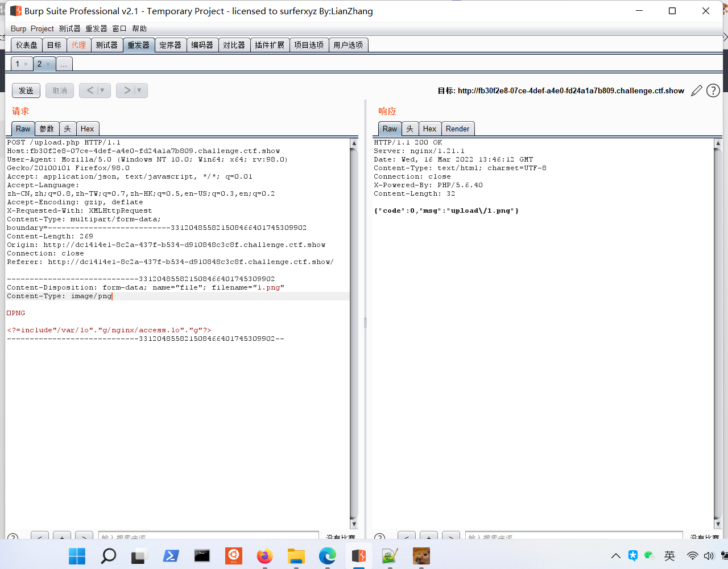
Task: Click the Burp Suite taskbar icon
Action: pyautogui.click(x=358, y=556)
